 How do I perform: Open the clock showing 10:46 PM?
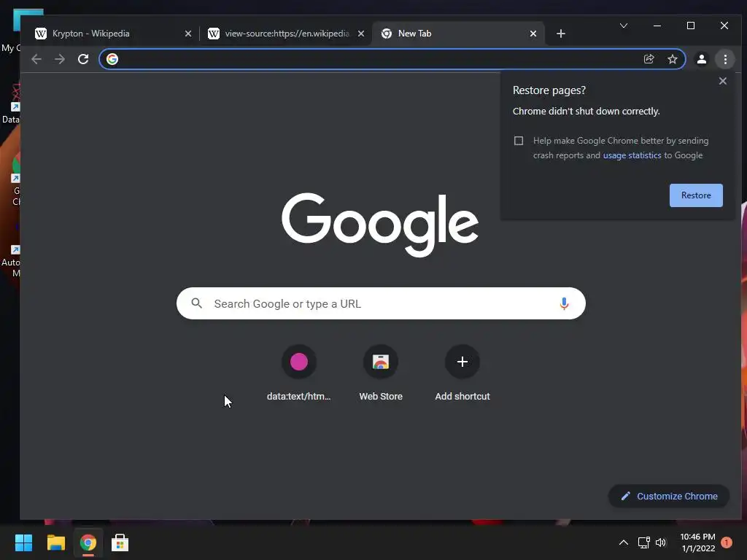pyautogui.click(x=698, y=542)
